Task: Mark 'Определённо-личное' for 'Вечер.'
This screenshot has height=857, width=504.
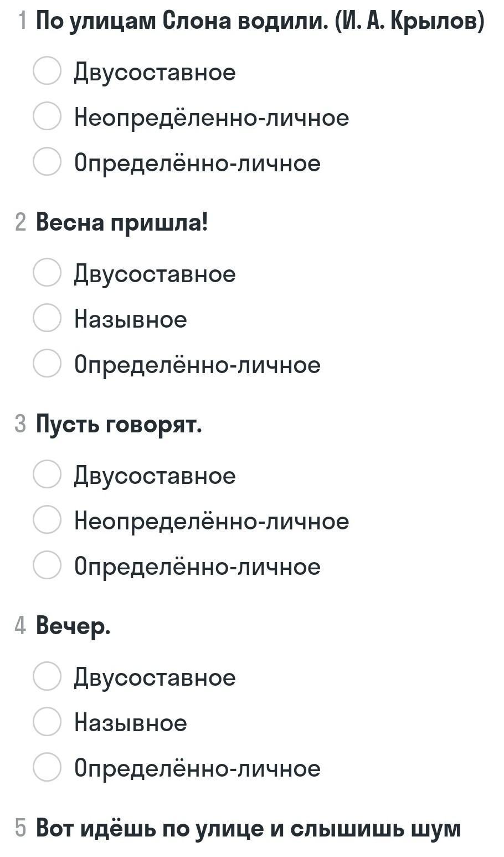Action: click(47, 768)
